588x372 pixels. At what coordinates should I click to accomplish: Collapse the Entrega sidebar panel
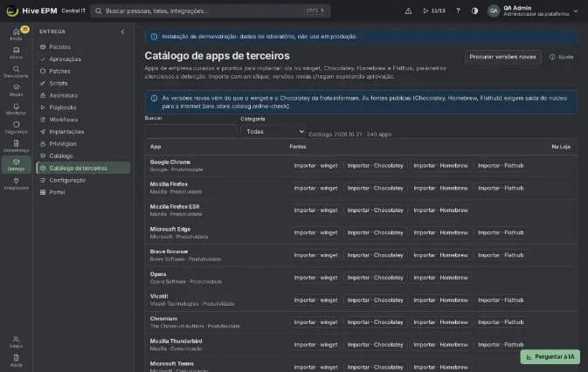click(x=122, y=31)
